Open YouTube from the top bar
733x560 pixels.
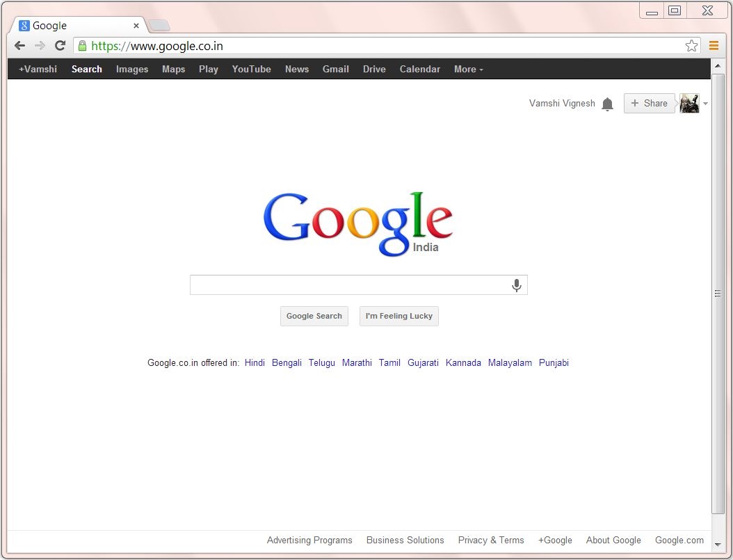[252, 69]
